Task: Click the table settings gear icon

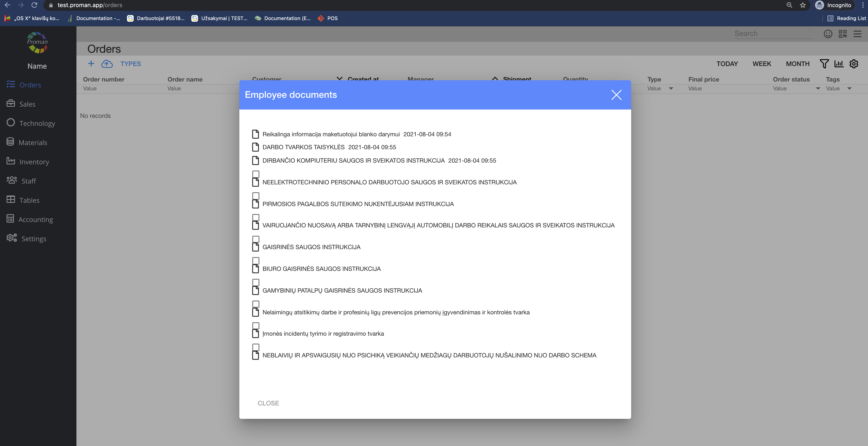Action: click(854, 64)
